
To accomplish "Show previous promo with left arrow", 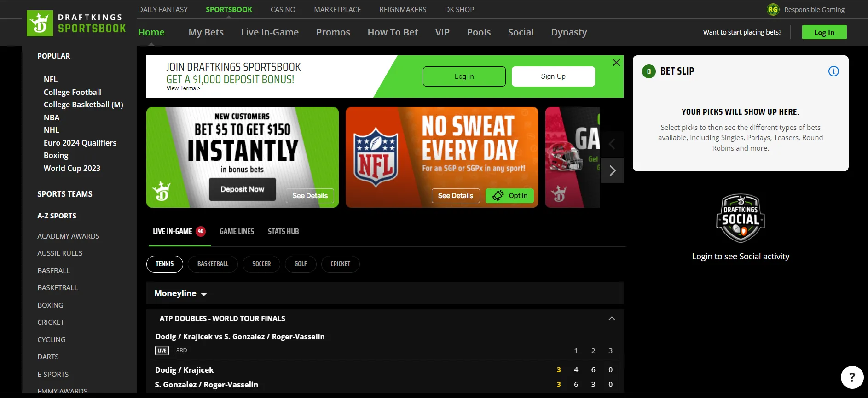I will pos(612,144).
